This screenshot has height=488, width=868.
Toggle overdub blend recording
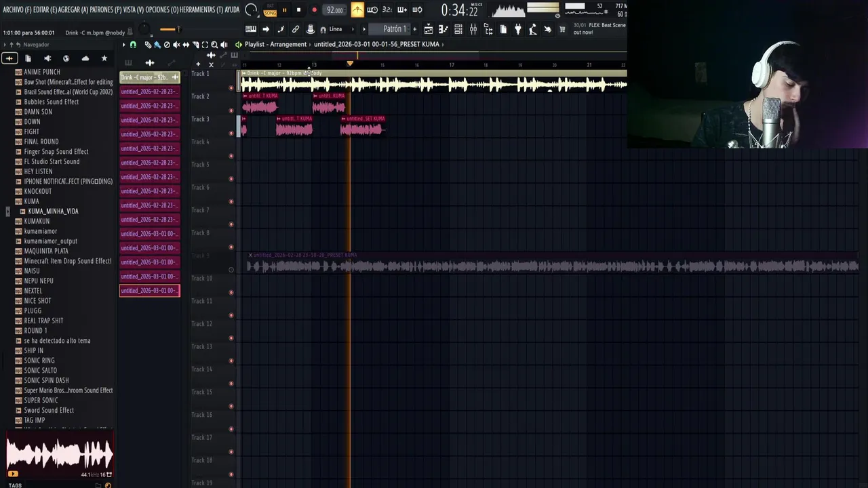[402, 9]
